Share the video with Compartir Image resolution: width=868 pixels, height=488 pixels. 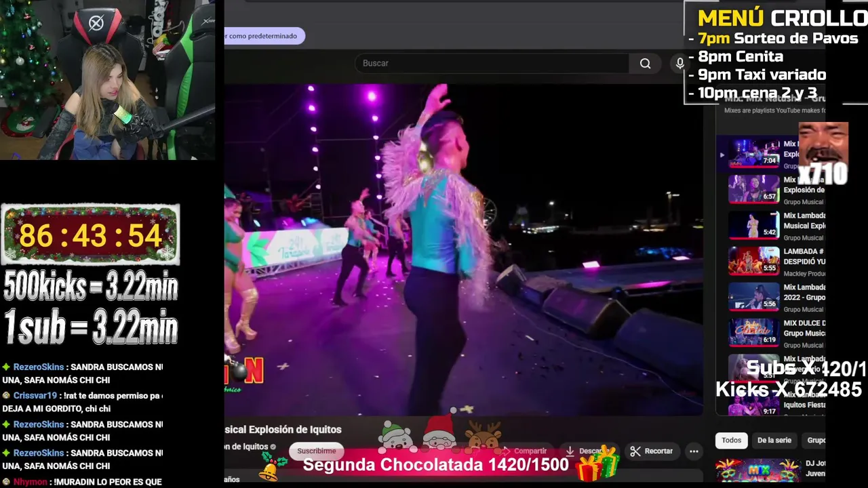click(524, 451)
